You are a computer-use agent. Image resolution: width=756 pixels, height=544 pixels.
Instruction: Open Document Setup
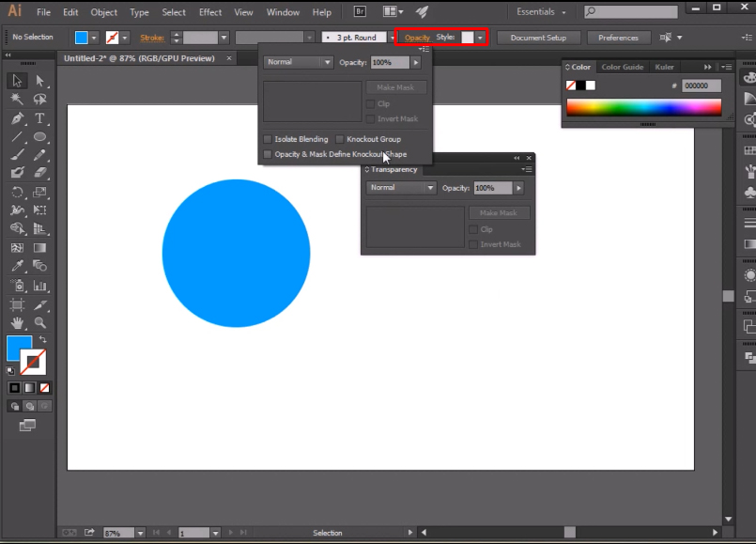click(538, 38)
